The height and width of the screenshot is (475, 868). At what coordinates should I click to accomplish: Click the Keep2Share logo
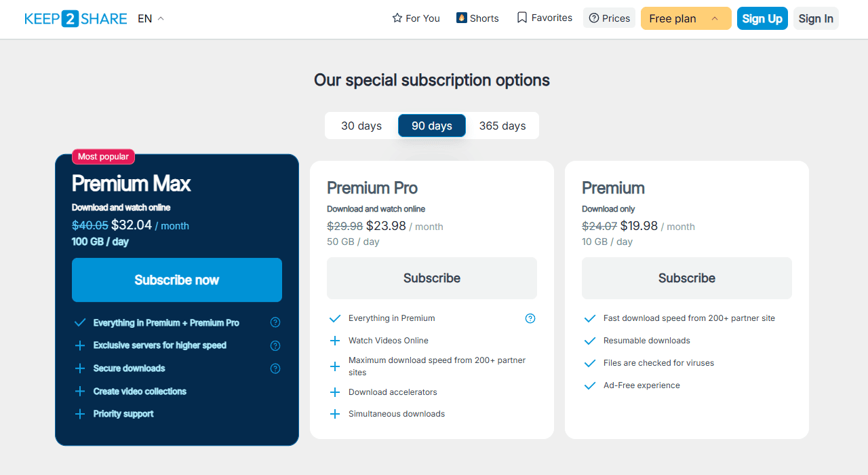[76, 18]
